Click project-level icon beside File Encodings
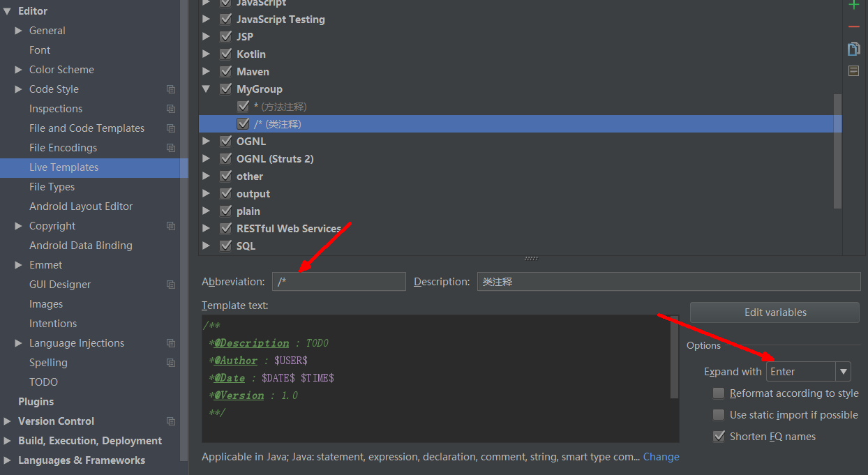Image resolution: width=868 pixels, height=475 pixels. (x=171, y=148)
